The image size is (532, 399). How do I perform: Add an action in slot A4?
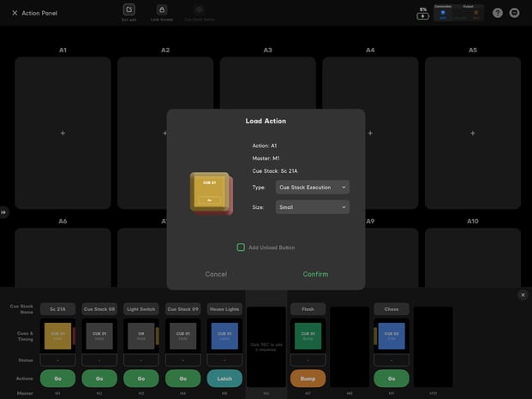[x=370, y=134]
